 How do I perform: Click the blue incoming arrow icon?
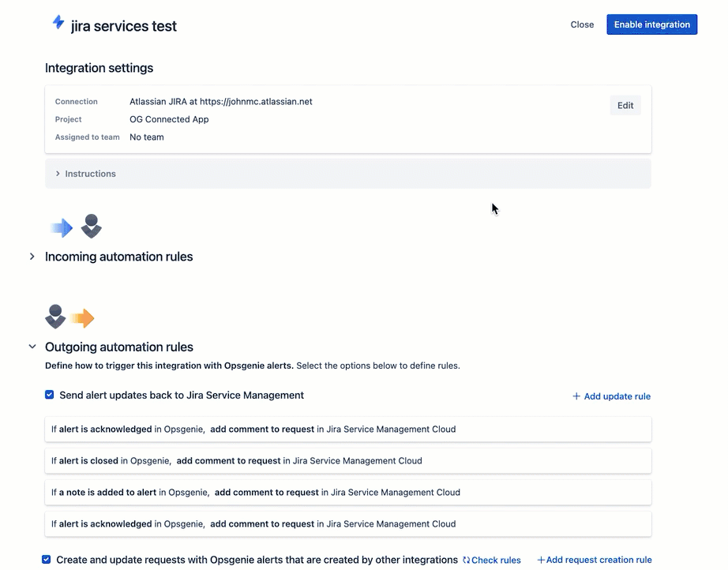[x=62, y=228]
